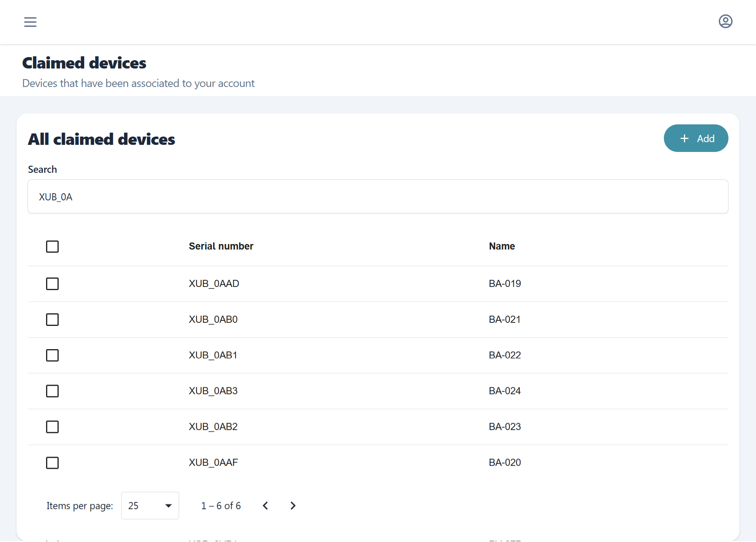Open the hamburger navigation menu

pyautogui.click(x=30, y=22)
